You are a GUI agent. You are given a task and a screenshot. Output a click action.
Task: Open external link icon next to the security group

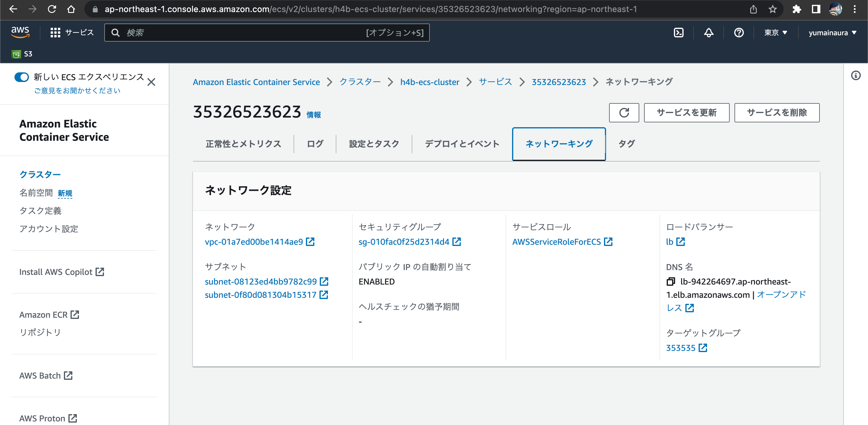coord(457,242)
